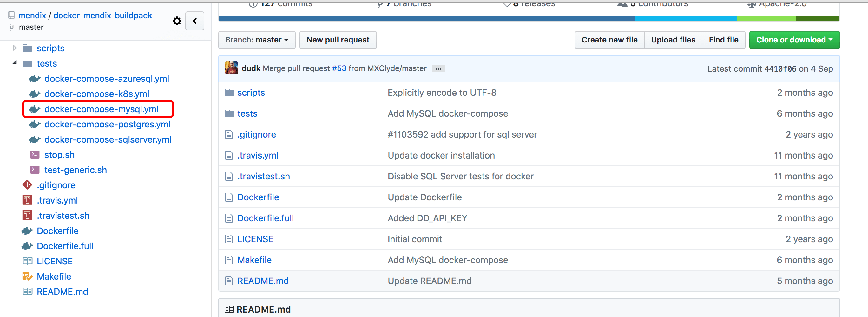Open docker-compose-postgres.yml in sidebar tree

tap(108, 124)
